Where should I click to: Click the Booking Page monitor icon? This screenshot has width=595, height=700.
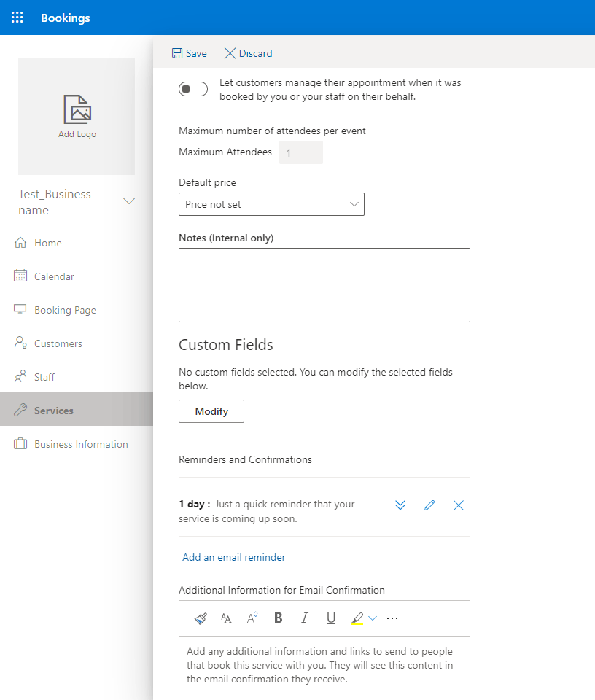click(20, 309)
